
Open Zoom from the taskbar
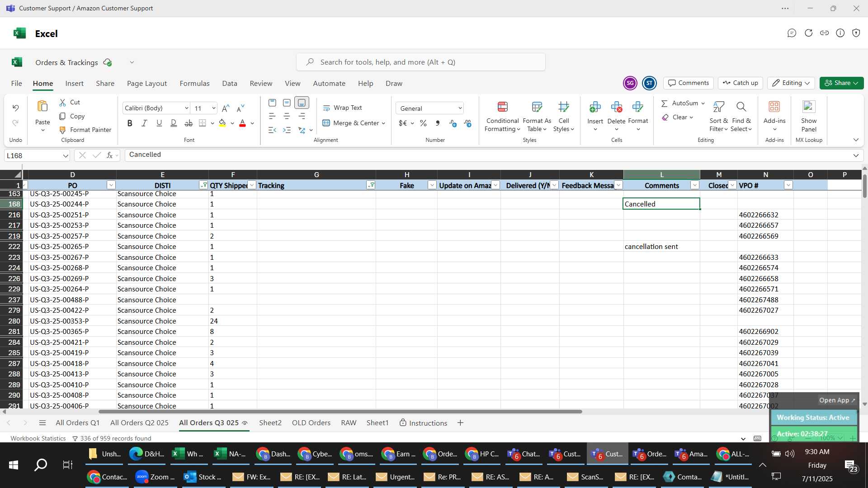tap(156, 477)
